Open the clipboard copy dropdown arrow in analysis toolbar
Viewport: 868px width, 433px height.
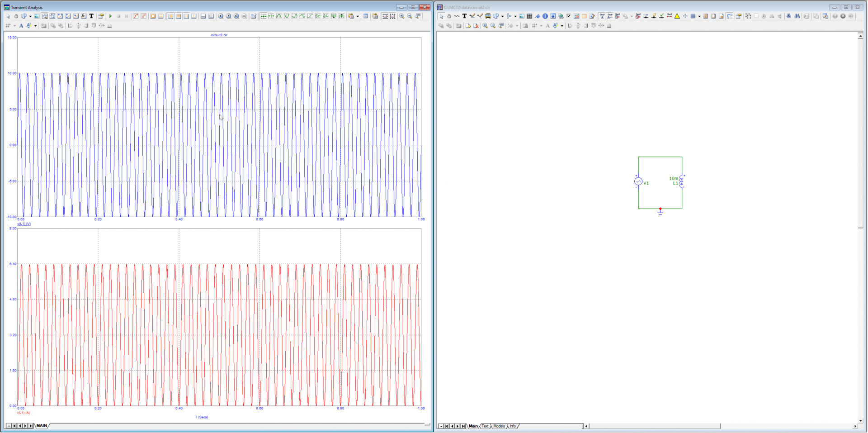pos(358,16)
